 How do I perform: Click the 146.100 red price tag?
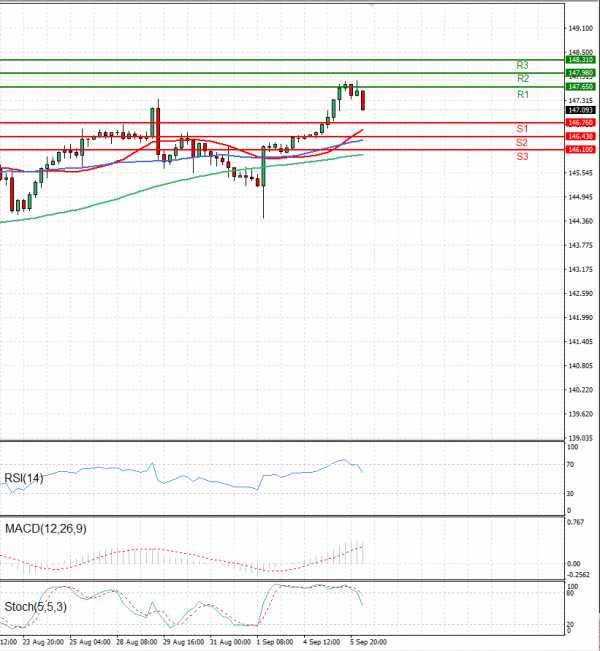click(x=581, y=149)
